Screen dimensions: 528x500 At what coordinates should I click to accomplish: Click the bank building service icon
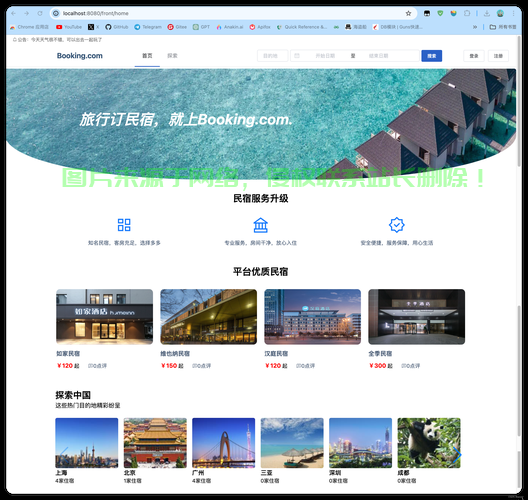click(x=261, y=225)
